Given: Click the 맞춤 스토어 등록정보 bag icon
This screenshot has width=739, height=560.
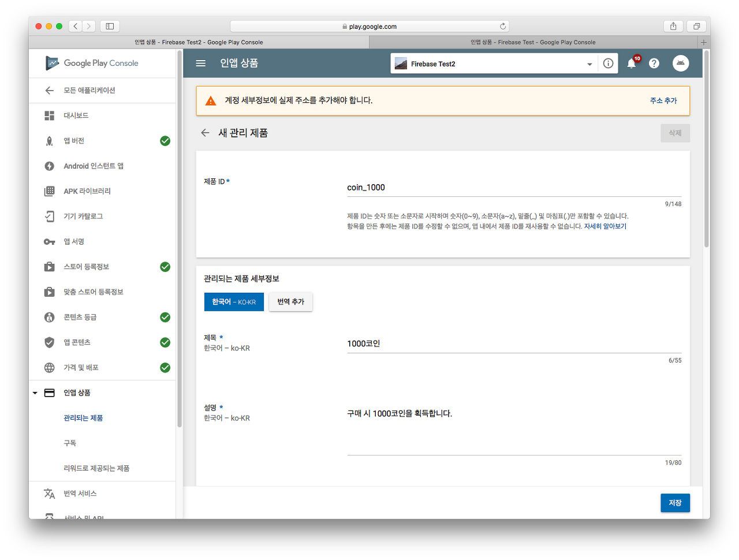Looking at the screenshot, I should click(50, 292).
